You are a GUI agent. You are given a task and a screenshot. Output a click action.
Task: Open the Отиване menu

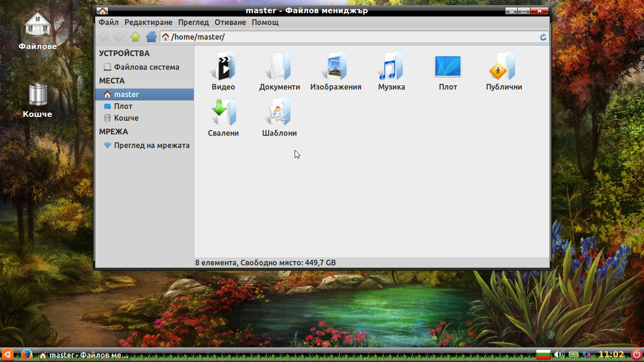(x=230, y=22)
